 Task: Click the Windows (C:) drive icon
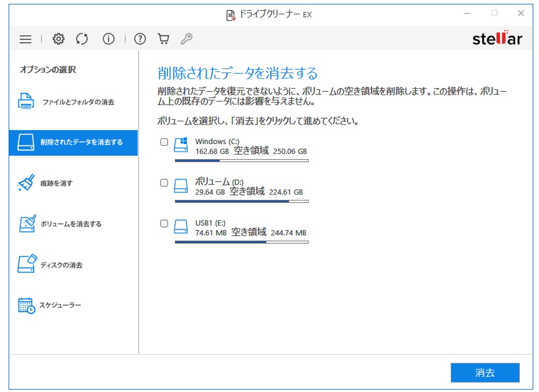(181, 144)
